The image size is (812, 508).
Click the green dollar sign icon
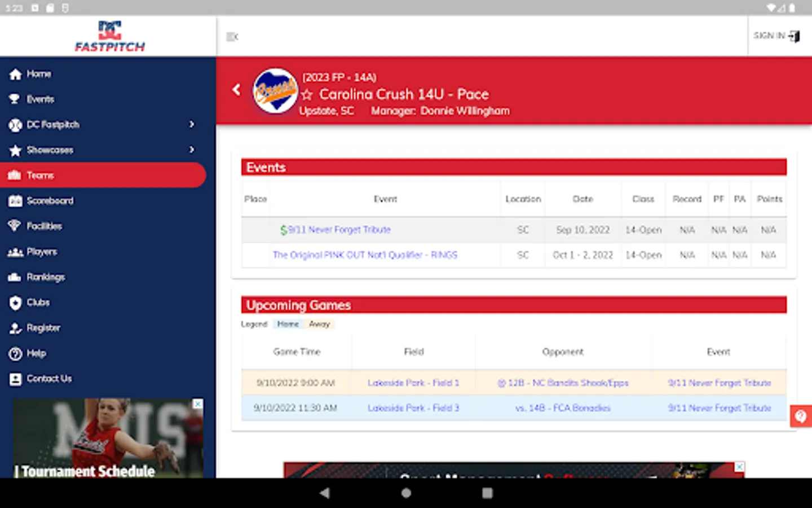[284, 230]
